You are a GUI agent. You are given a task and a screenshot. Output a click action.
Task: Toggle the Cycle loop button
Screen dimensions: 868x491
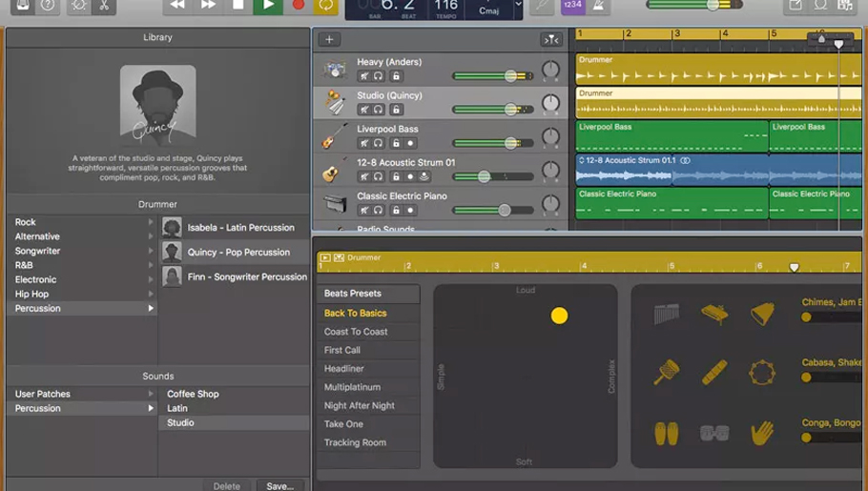click(326, 6)
